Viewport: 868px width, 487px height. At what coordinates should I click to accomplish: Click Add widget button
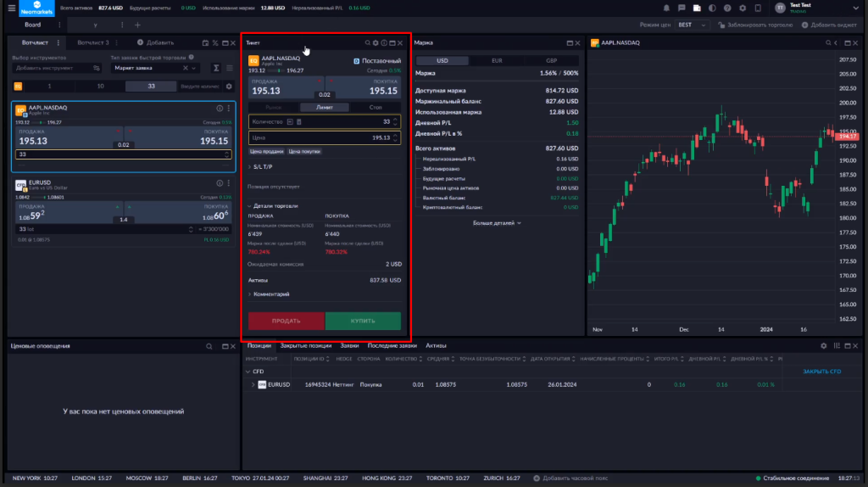click(829, 25)
